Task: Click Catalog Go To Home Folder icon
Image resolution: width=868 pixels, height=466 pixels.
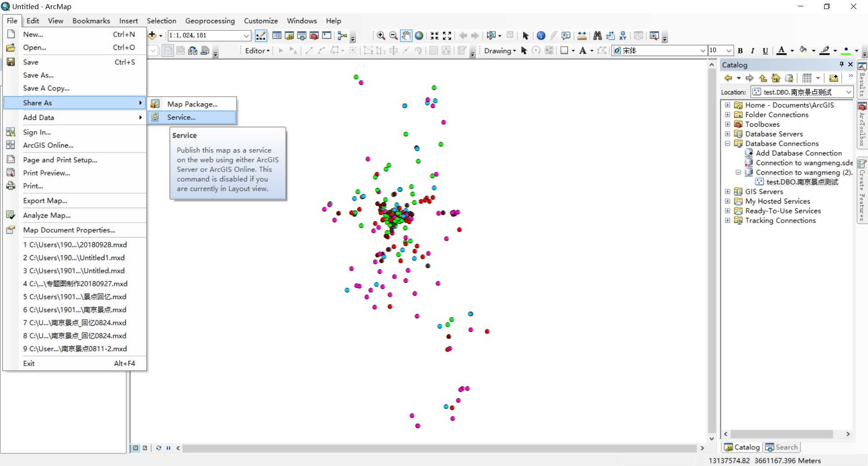Action: (776, 78)
